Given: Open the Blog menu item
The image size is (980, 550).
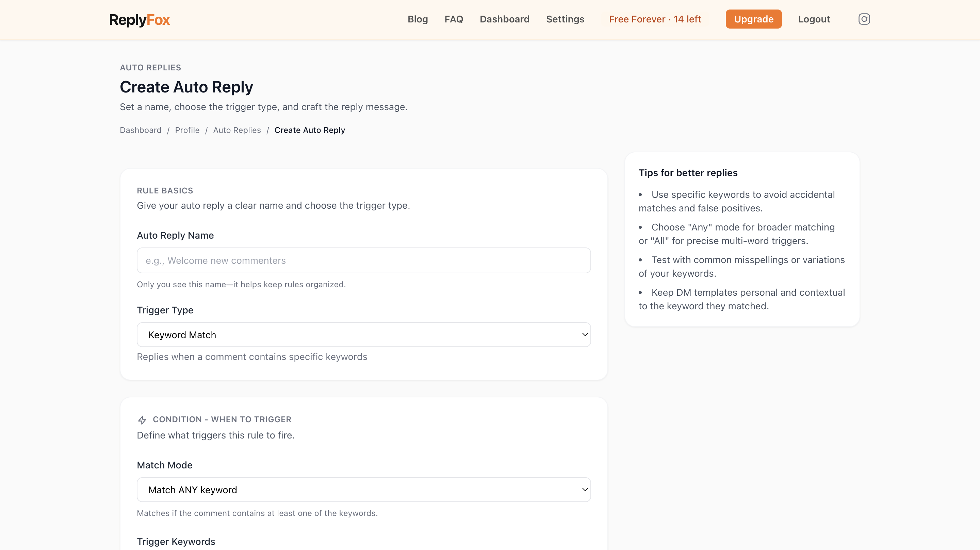Looking at the screenshot, I should click(x=417, y=19).
